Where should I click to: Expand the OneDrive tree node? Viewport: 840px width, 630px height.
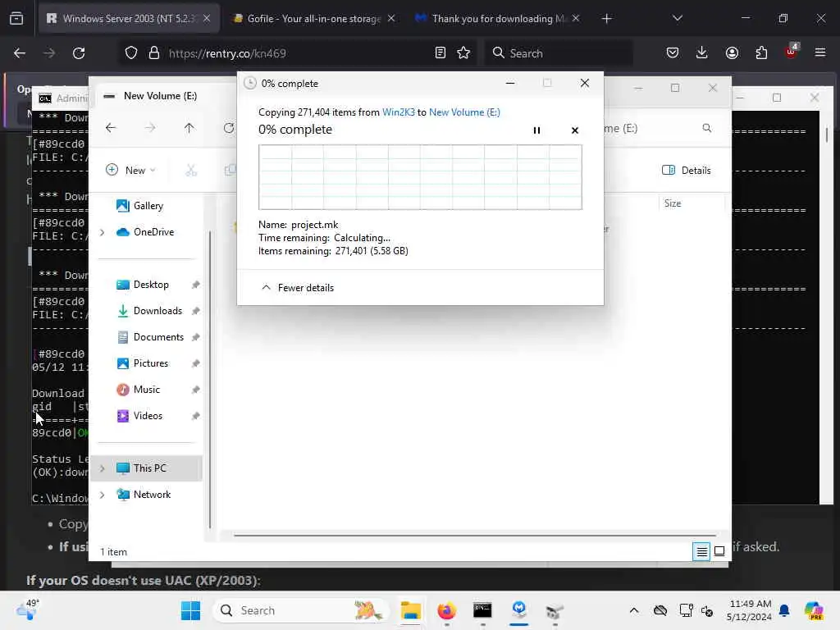coord(103,232)
